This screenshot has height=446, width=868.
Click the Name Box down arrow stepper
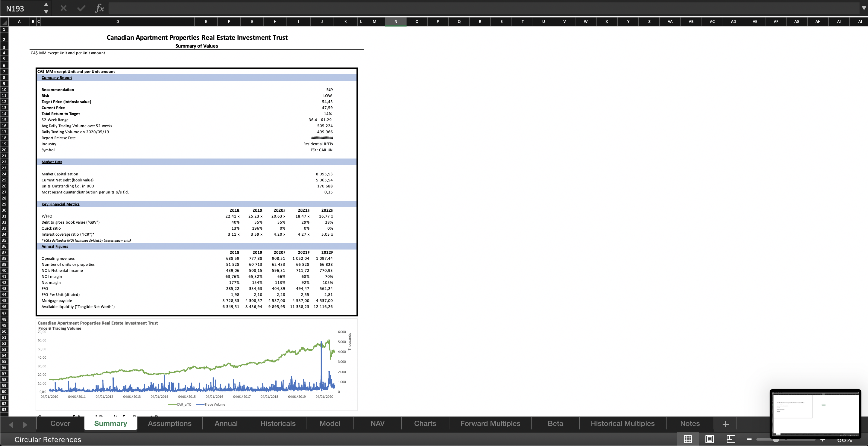[46, 12]
